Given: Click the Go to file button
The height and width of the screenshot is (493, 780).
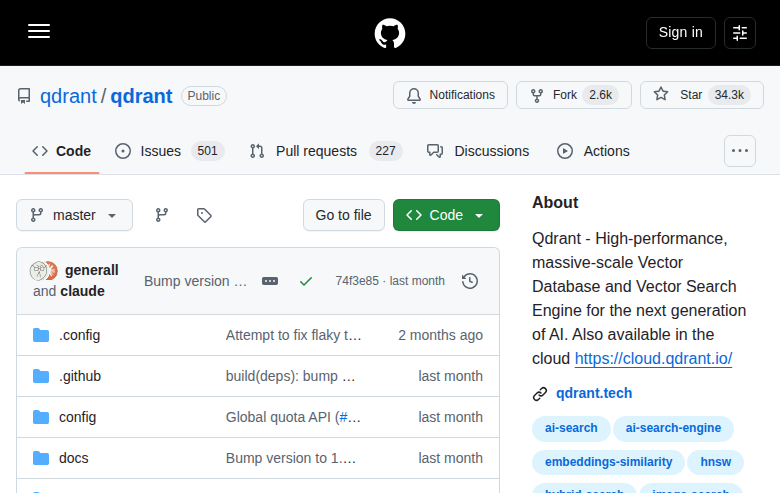Looking at the screenshot, I should click(x=344, y=215).
